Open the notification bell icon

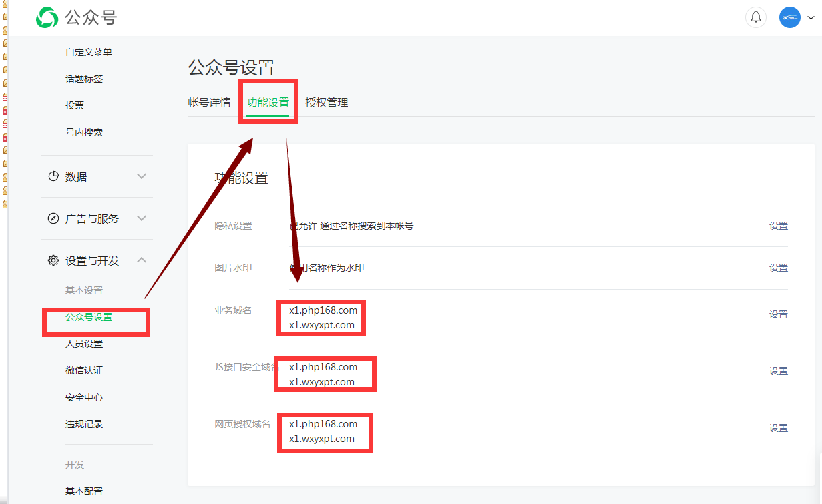point(755,17)
